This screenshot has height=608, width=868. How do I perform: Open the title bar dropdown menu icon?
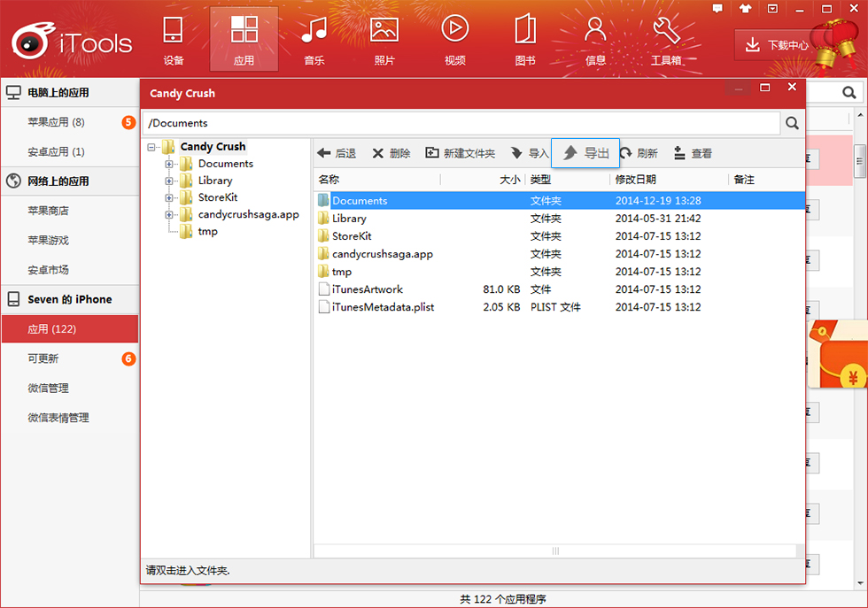[x=772, y=8]
